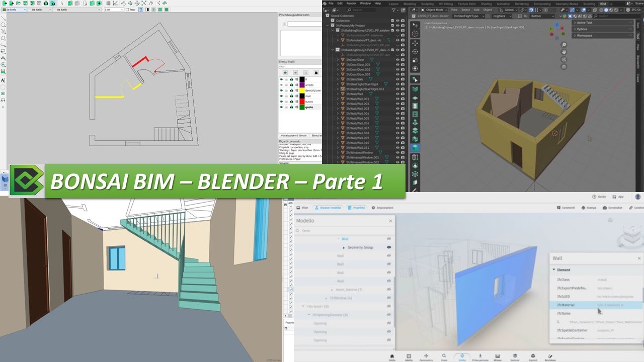644x362 pixels.
Task: Click the Blender Move tool icon
Action: [x=415, y=43]
